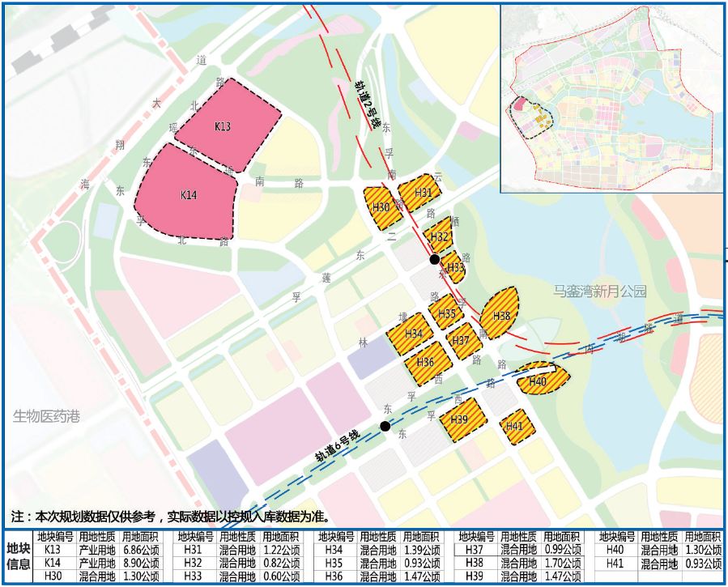
Task: Click 混合用地 in the H38 table row
Action: 518,563
